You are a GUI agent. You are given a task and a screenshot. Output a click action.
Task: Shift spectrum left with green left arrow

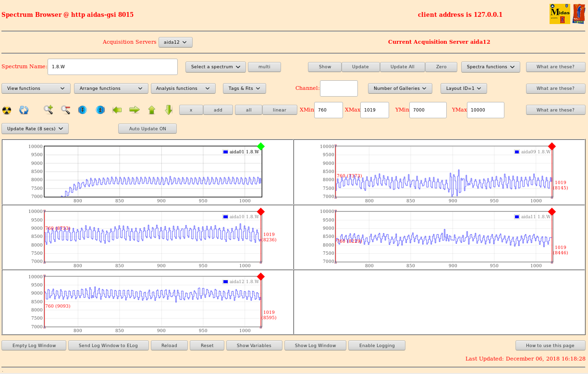pos(117,110)
